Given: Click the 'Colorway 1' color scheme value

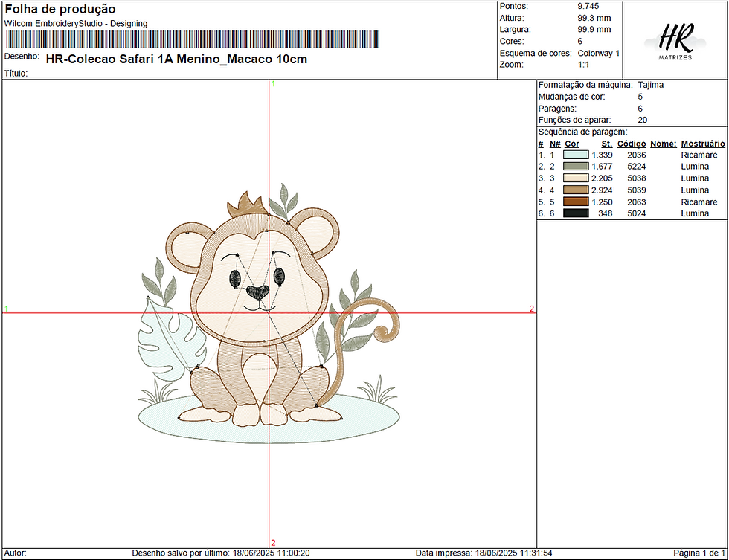Looking at the screenshot, I should pyautogui.click(x=598, y=53).
